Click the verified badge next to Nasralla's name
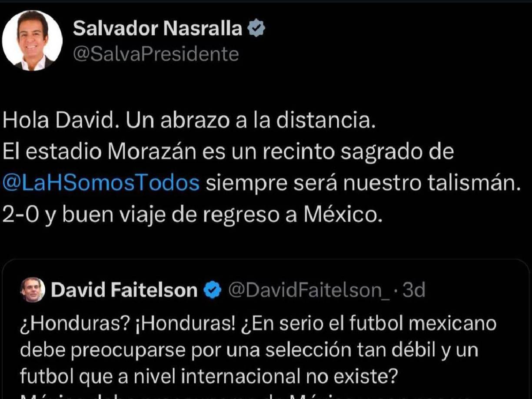 256,27
